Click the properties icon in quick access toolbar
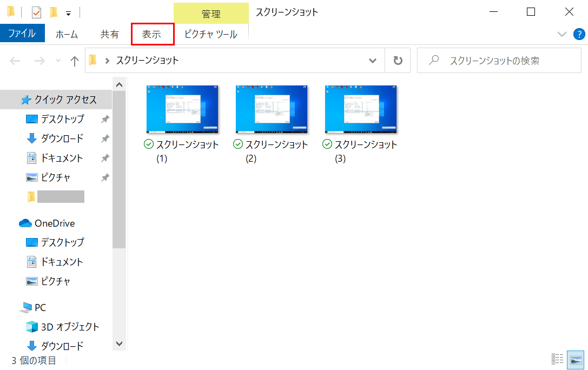This screenshot has height=370, width=588. pos(36,12)
